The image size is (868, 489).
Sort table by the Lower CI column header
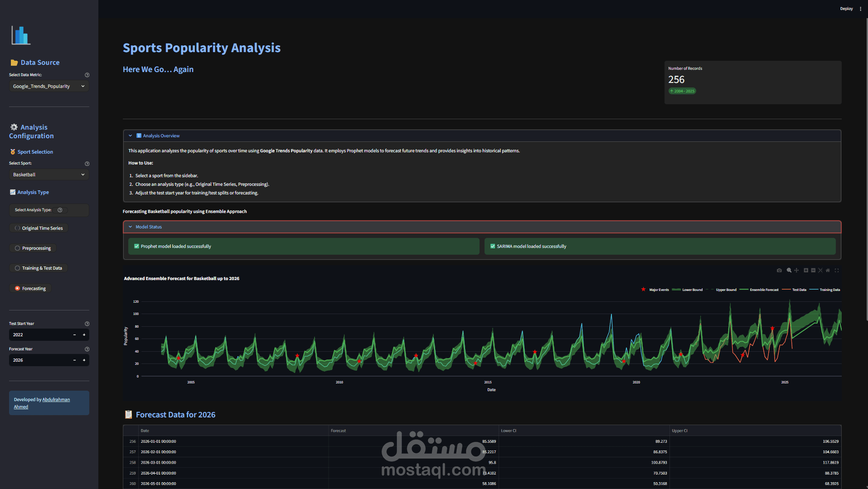pyautogui.click(x=584, y=431)
